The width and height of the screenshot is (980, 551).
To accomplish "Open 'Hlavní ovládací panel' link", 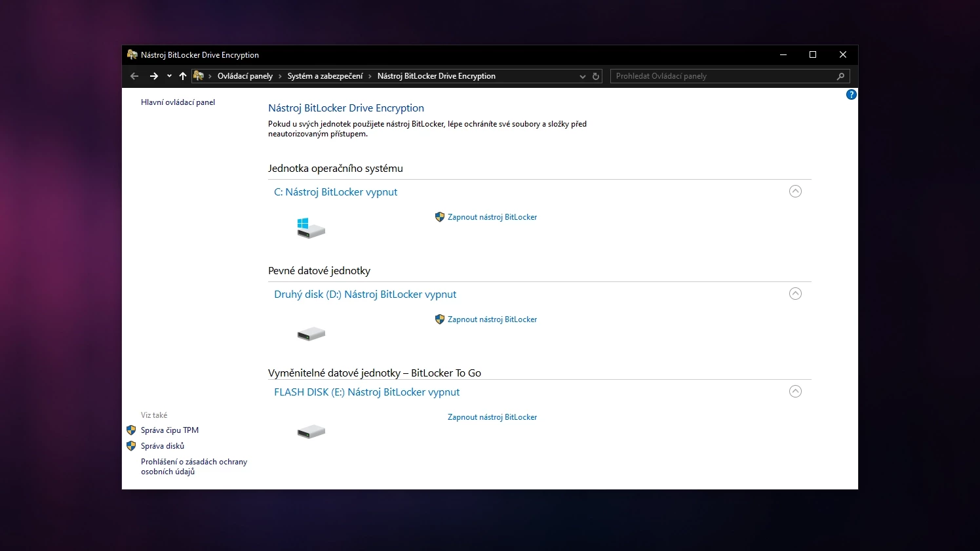I will (178, 102).
